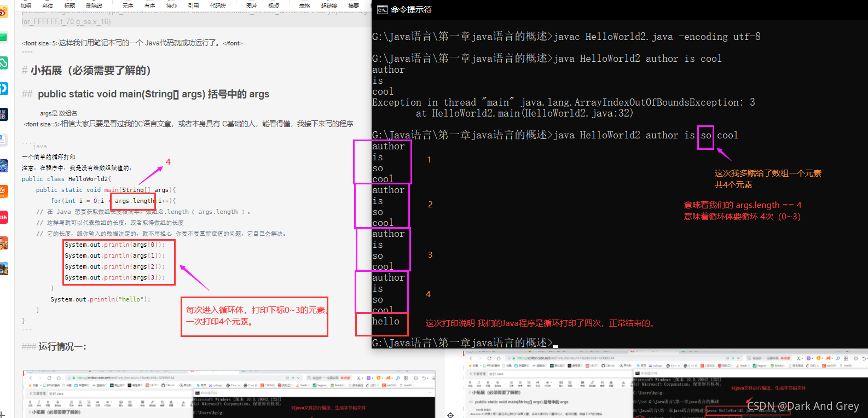Screen dimensions: 868x418
Task: Click the 'System.out.println(args[0]);' line
Action: point(114,245)
